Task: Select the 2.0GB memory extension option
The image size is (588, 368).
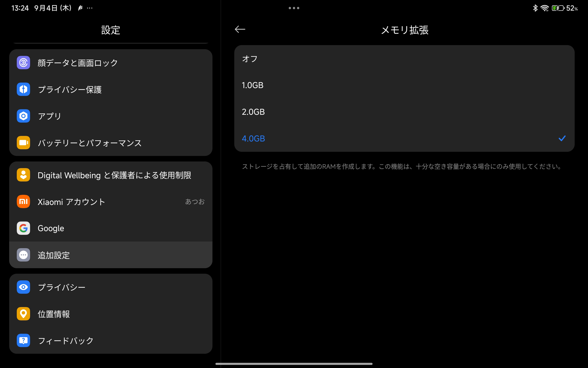Action: point(404,112)
